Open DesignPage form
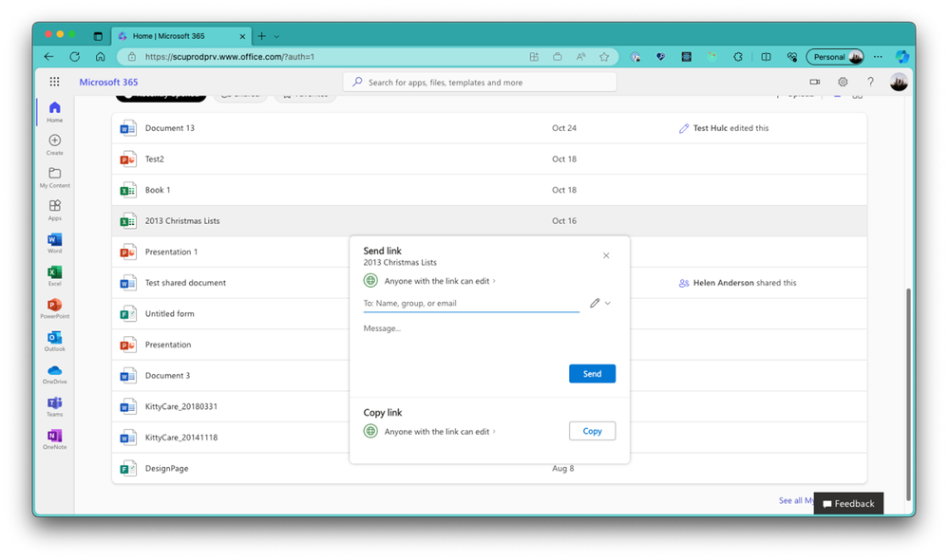 166,468
